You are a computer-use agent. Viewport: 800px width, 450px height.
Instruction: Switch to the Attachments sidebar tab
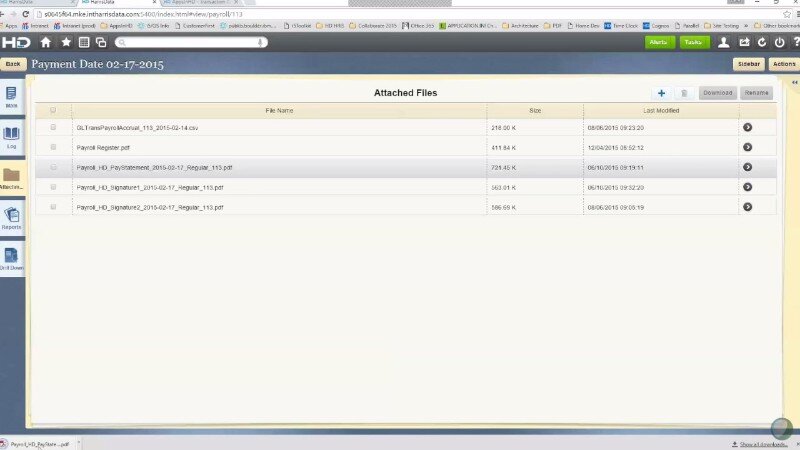click(x=12, y=179)
